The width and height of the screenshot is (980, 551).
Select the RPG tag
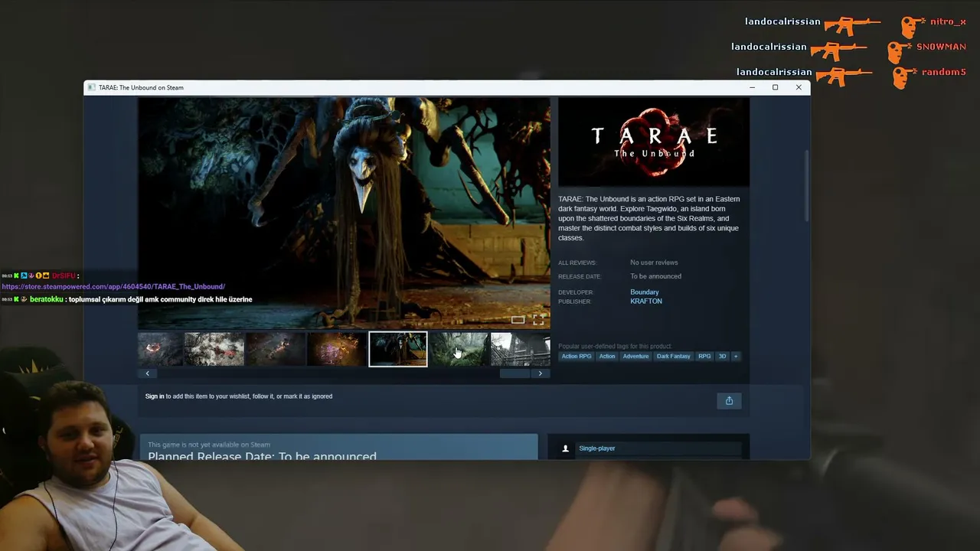tap(704, 356)
